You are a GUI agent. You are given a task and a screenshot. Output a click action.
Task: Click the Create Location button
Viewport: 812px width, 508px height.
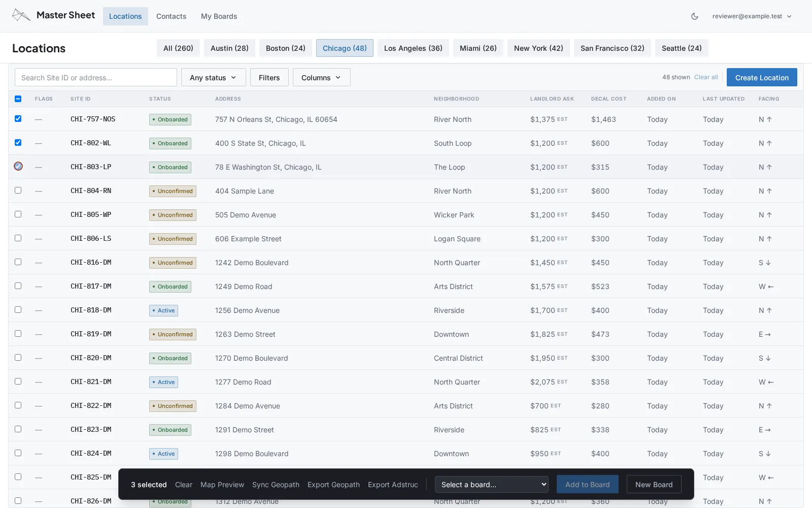[762, 77]
